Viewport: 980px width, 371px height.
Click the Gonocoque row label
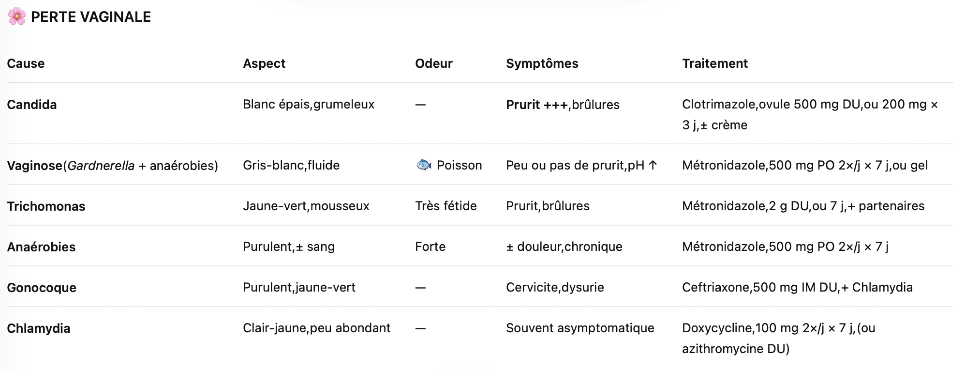42,288
